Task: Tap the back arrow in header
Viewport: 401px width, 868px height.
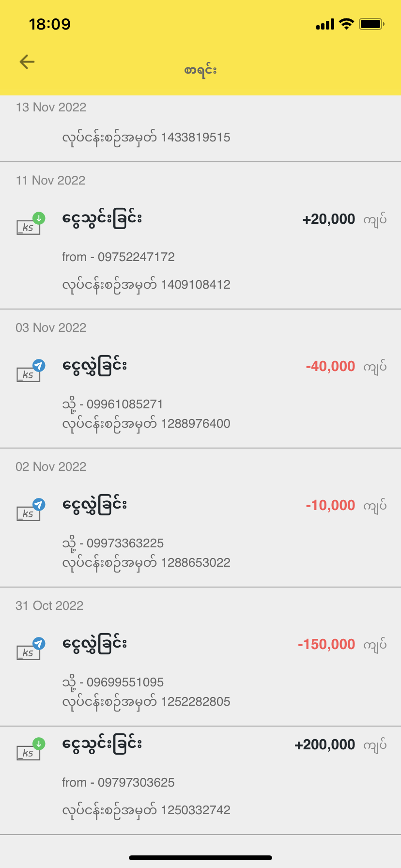Action: [27, 62]
